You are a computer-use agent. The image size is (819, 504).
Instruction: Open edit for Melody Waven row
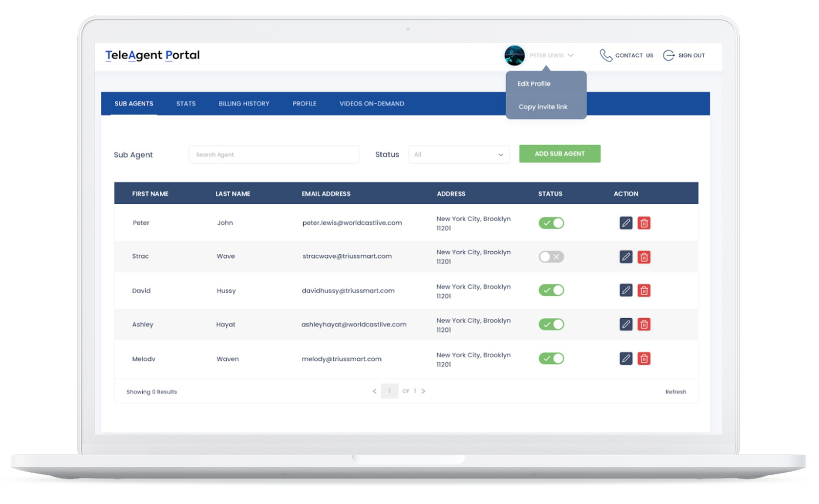[626, 359]
